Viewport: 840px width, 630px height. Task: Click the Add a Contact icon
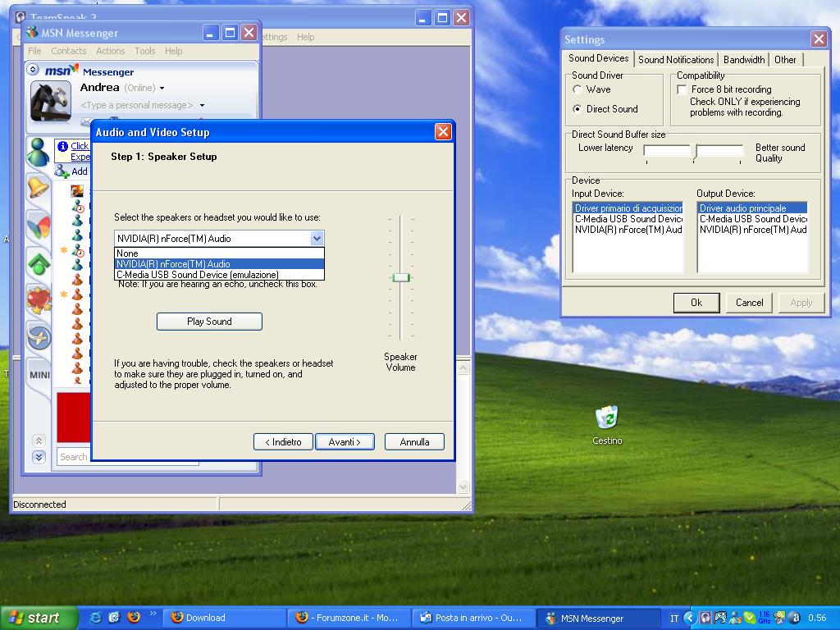(62, 171)
